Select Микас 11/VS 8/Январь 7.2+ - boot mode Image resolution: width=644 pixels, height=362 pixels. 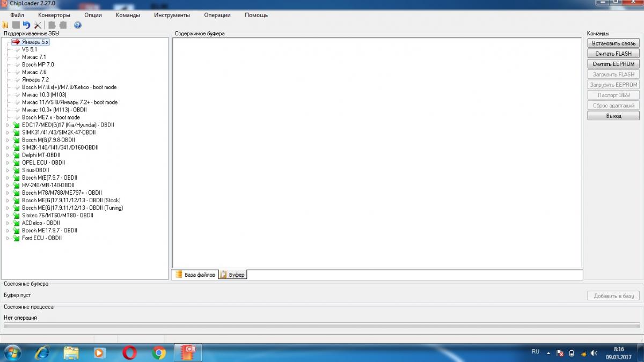pos(70,102)
